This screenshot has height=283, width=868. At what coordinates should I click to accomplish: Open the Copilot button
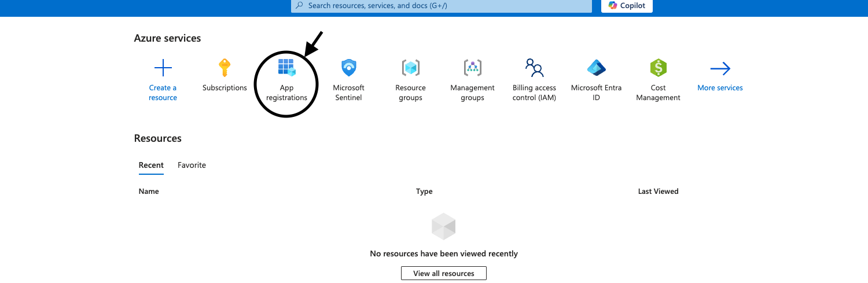[x=627, y=6]
